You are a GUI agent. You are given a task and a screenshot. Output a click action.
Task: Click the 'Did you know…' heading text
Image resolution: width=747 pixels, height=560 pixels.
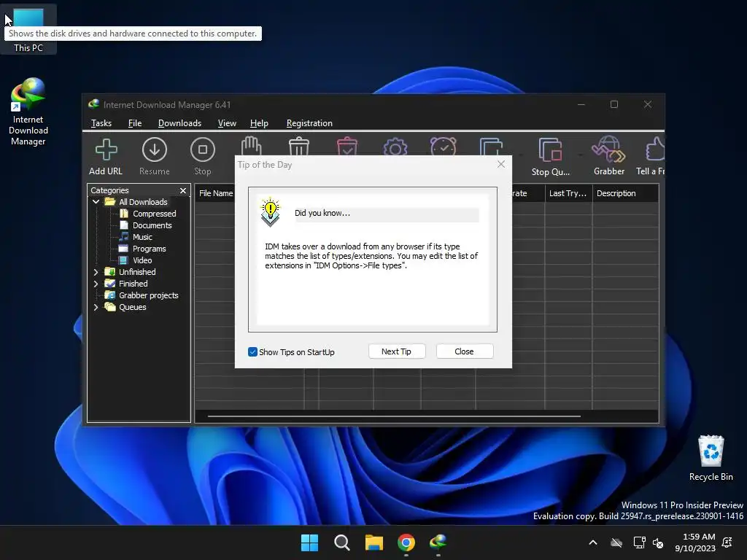click(x=322, y=214)
